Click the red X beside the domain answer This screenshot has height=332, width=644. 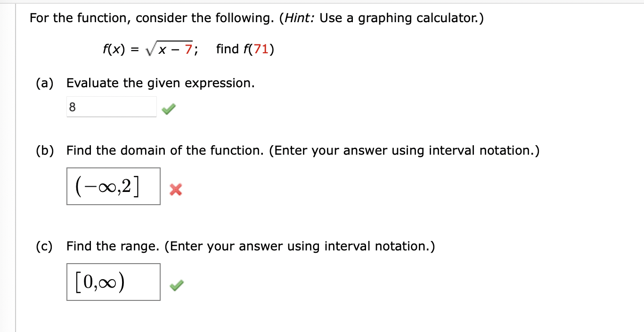click(175, 190)
